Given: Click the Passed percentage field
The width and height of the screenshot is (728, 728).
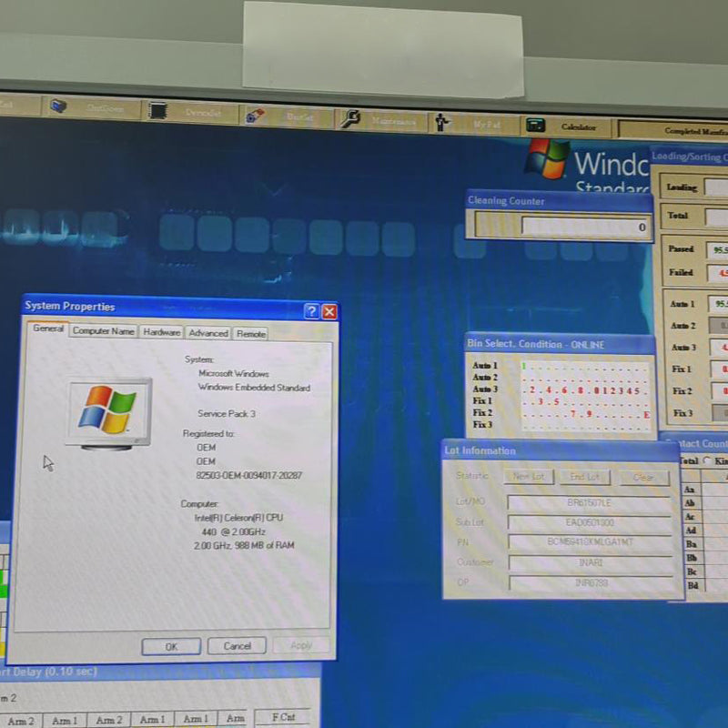Looking at the screenshot, I should 717,249.
